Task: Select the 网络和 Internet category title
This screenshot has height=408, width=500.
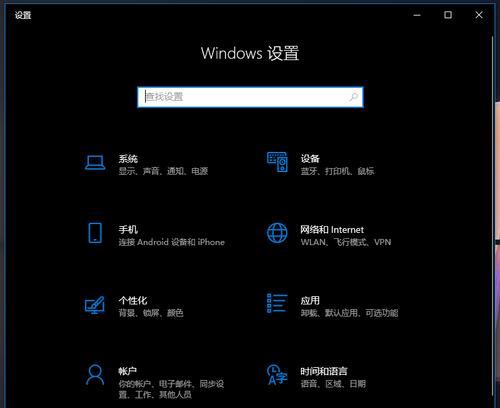Action: (x=332, y=229)
